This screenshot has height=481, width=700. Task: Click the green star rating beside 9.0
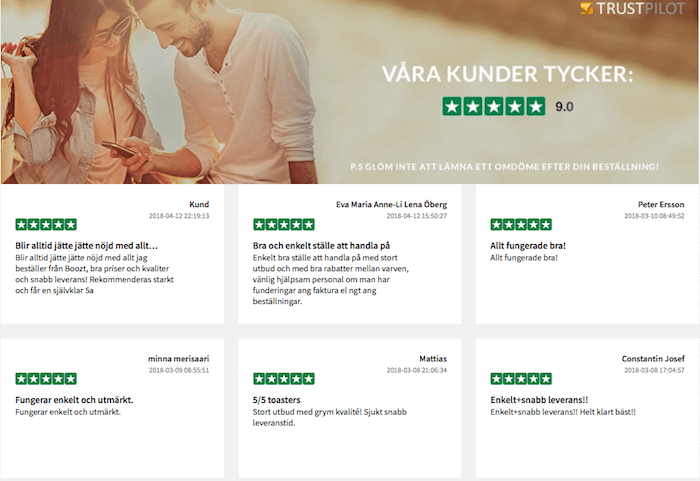tap(494, 106)
